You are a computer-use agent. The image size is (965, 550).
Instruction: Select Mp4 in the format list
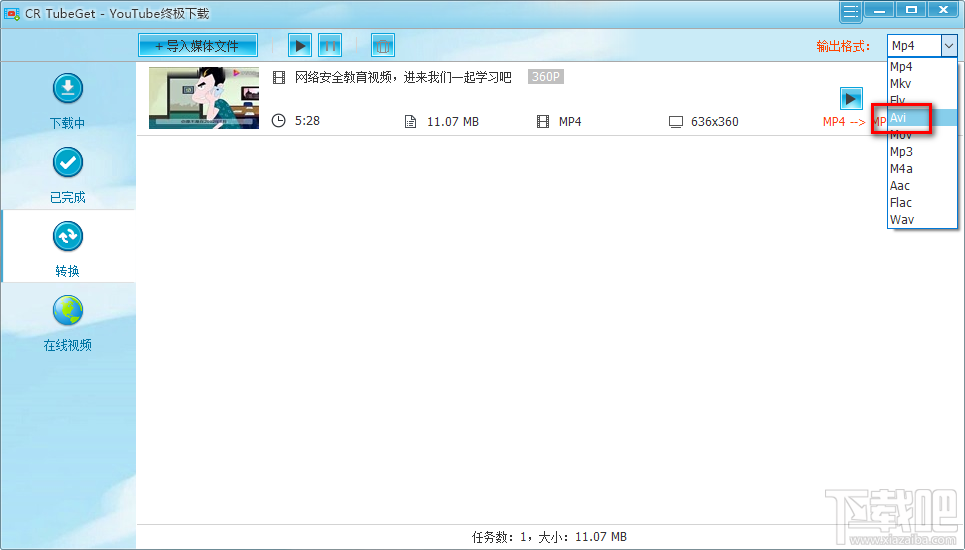(922, 66)
